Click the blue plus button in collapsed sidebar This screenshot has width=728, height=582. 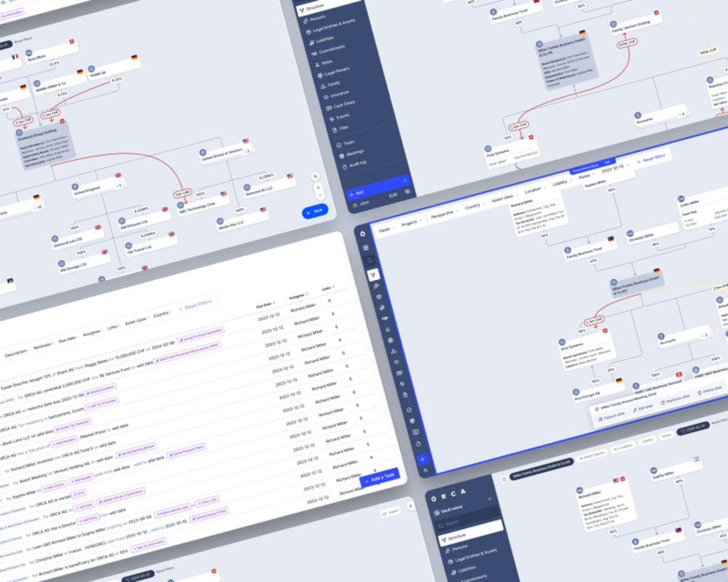tap(422, 459)
